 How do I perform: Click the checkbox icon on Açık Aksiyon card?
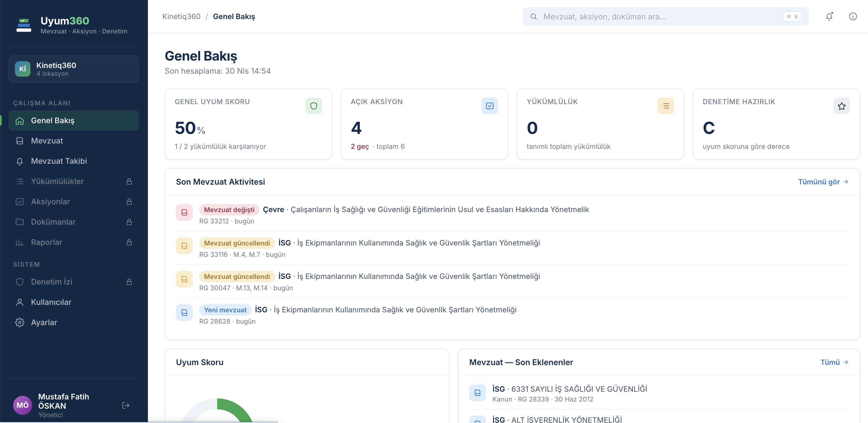pos(489,106)
